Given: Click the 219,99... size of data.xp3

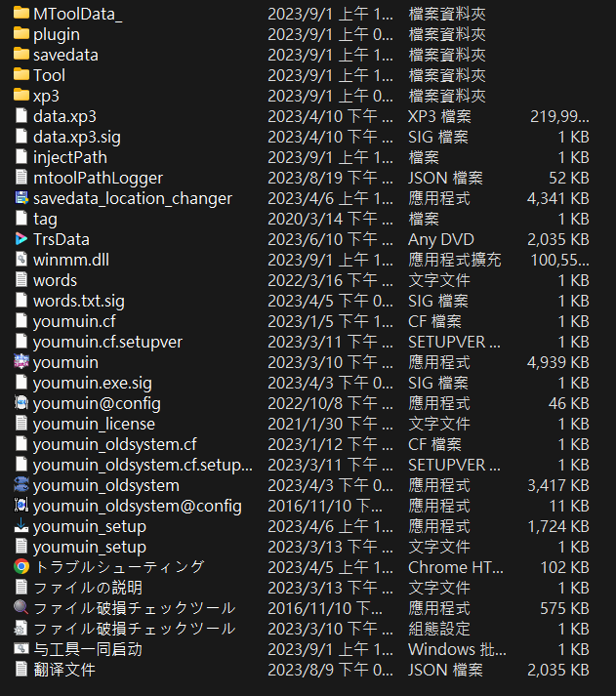Looking at the screenshot, I should click(559, 116).
